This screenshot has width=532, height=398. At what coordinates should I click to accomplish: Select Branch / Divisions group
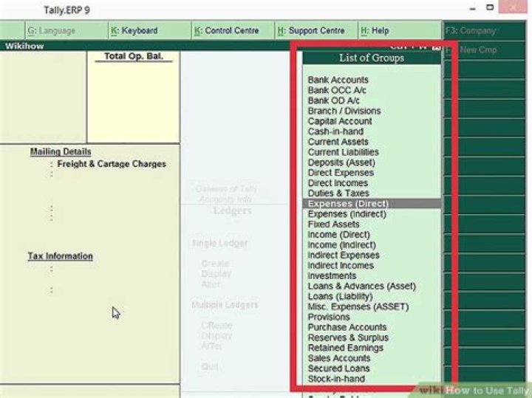[x=344, y=111]
